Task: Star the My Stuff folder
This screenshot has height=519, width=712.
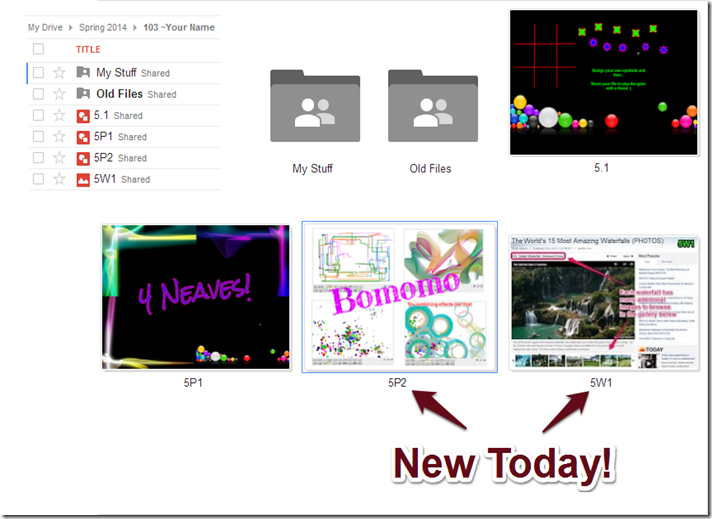Action: point(59,73)
